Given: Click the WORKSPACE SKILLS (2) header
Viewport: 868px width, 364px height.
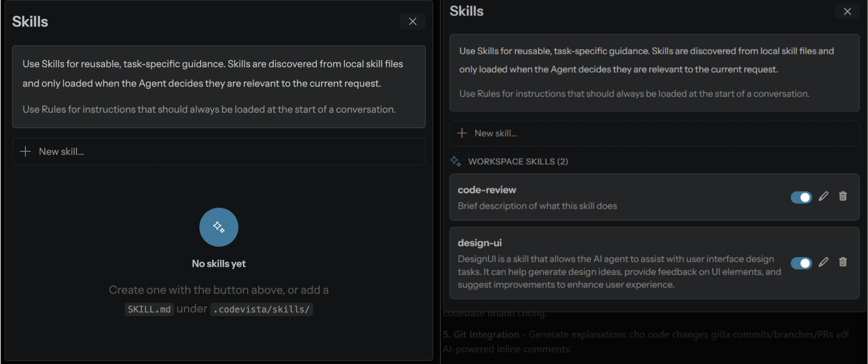Looking at the screenshot, I should coord(518,161).
